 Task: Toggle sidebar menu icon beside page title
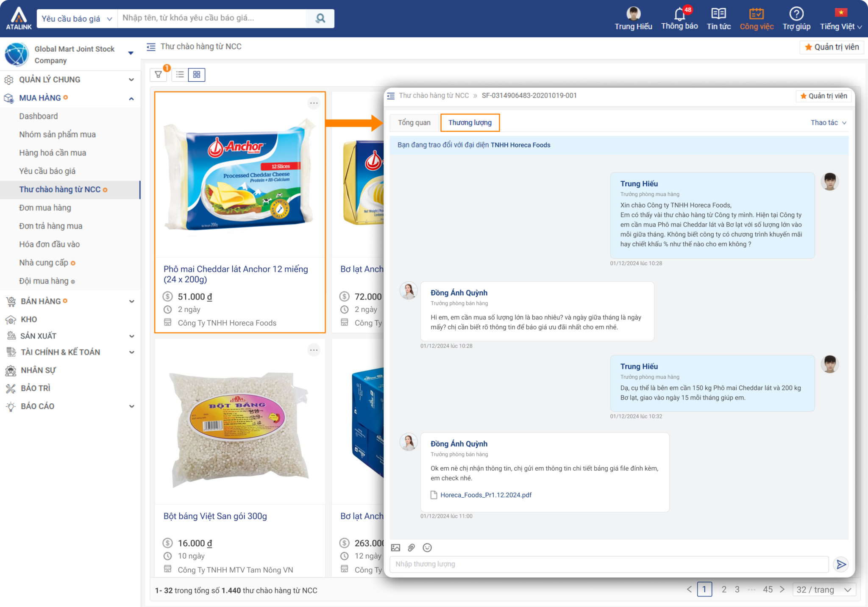[151, 47]
